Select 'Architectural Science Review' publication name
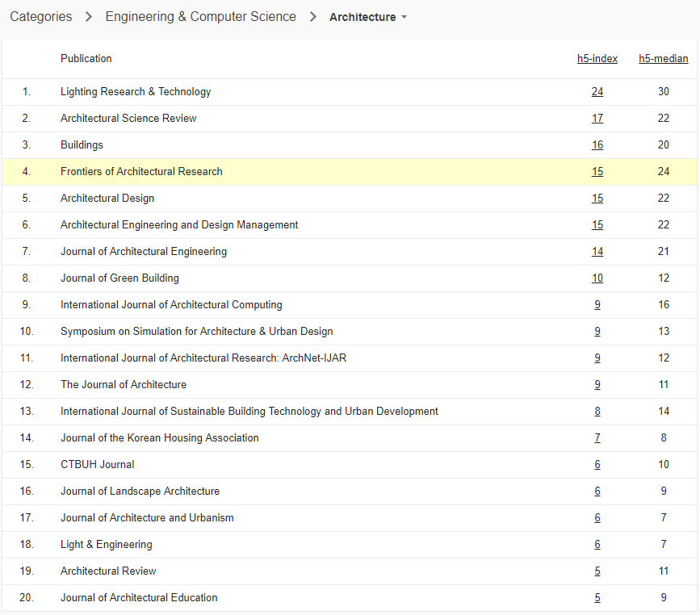 (128, 119)
